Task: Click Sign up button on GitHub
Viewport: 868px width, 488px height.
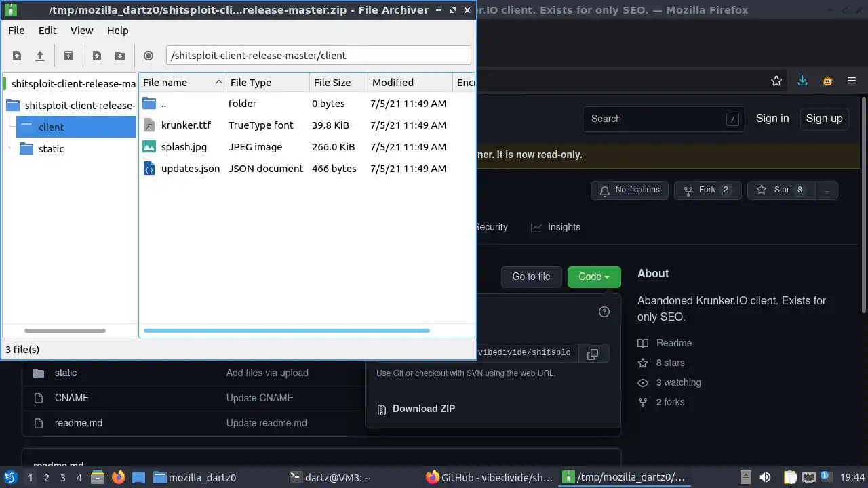Action: tap(824, 119)
